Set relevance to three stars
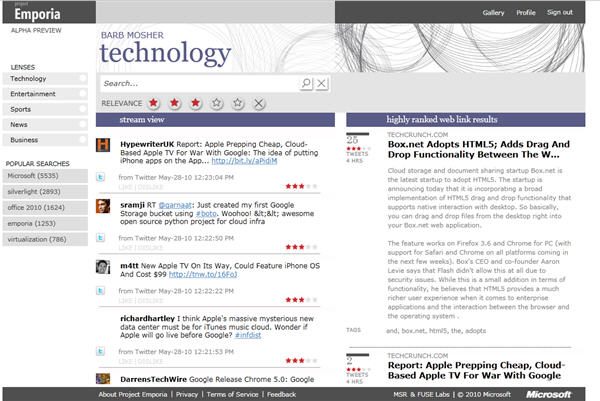This screenshot has height=401, width=600. [196, 103]
